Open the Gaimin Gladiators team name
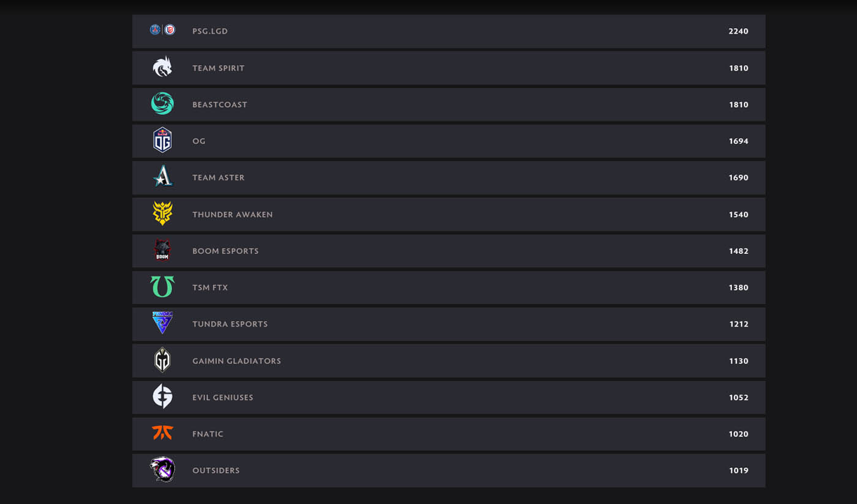The image size is (857, 504). click(x=236, y=361)
